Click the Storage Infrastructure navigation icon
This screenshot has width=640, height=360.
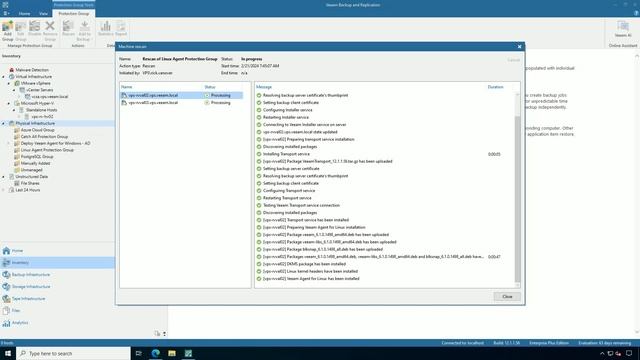coord(6,287)
